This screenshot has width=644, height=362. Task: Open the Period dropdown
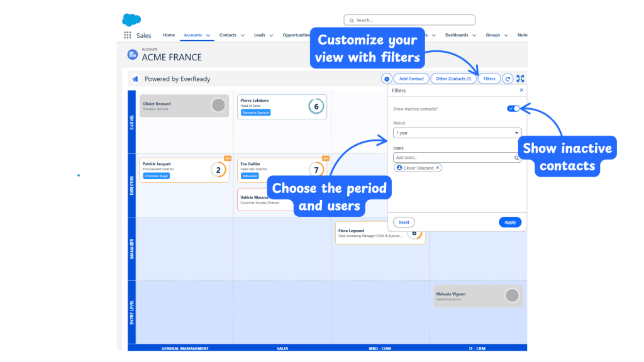pyautogui.click(x=457, y=133)
